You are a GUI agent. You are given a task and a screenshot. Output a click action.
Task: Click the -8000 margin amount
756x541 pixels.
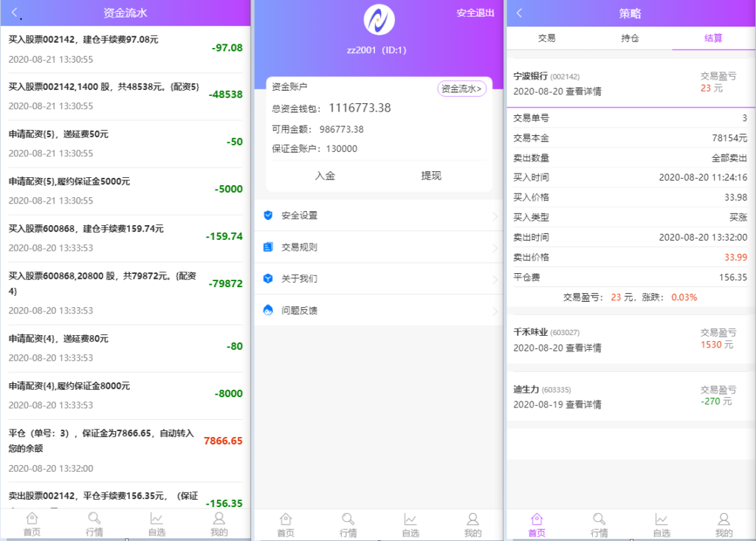(229, 393)
